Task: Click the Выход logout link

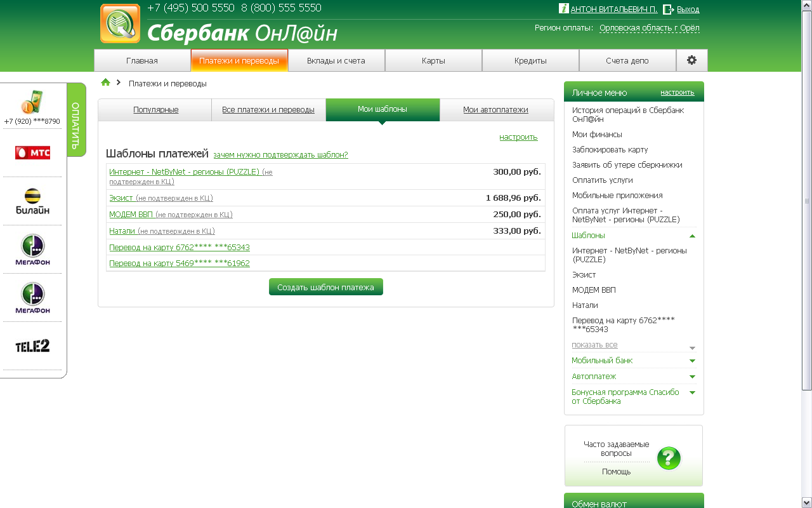Action: 688,10
